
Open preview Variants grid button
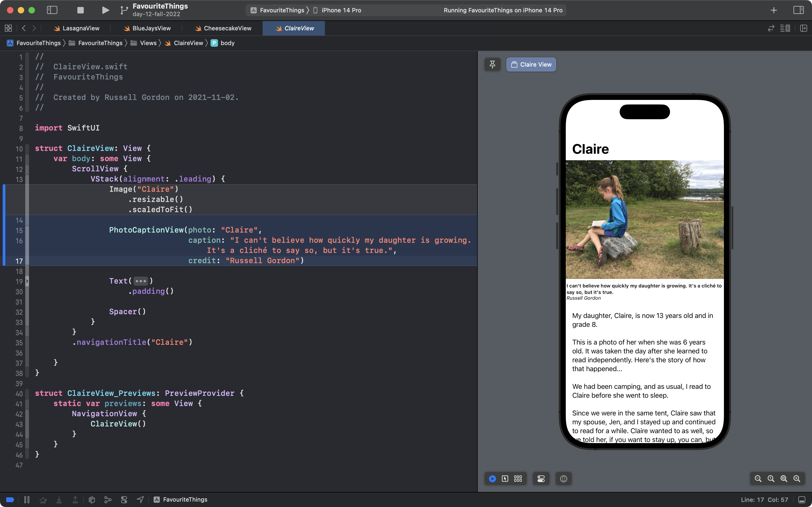point(518,479)
